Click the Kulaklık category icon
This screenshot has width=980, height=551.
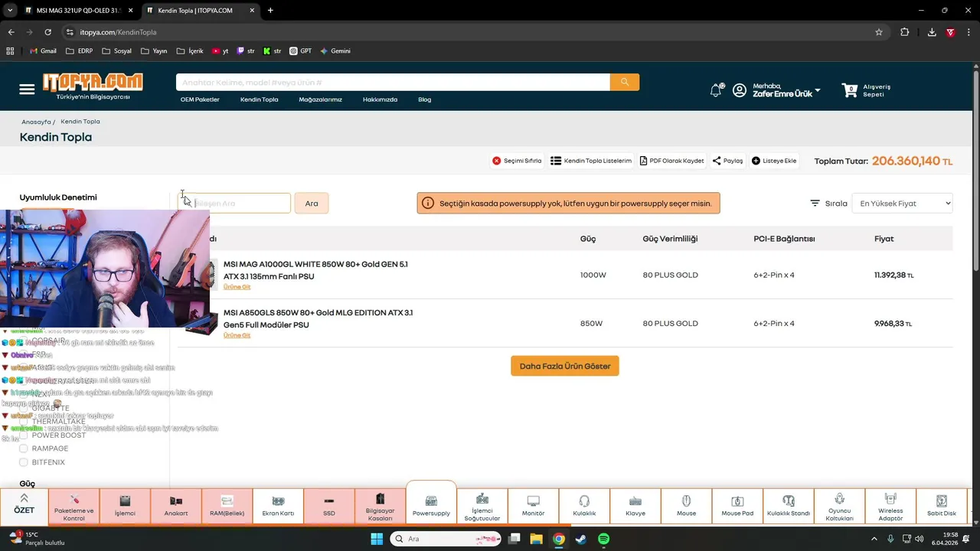pyautogui.click(x=584, y=500)
